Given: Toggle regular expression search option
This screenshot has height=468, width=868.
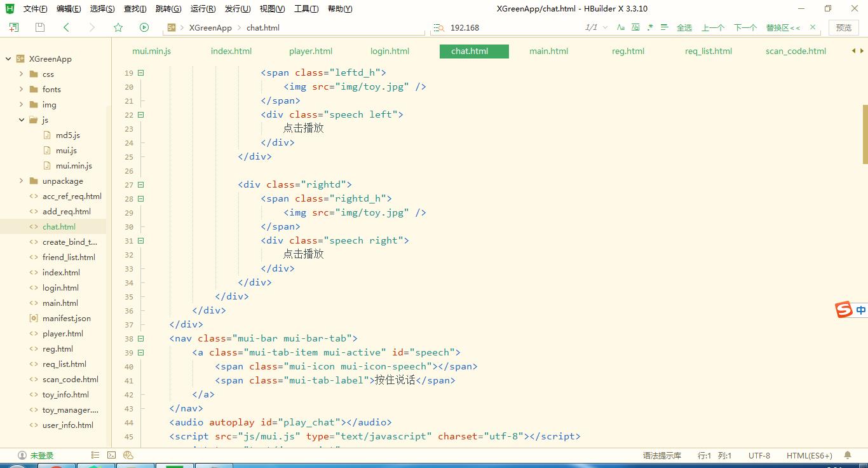Looking at the screenshot, I should [x=649, y=27].
